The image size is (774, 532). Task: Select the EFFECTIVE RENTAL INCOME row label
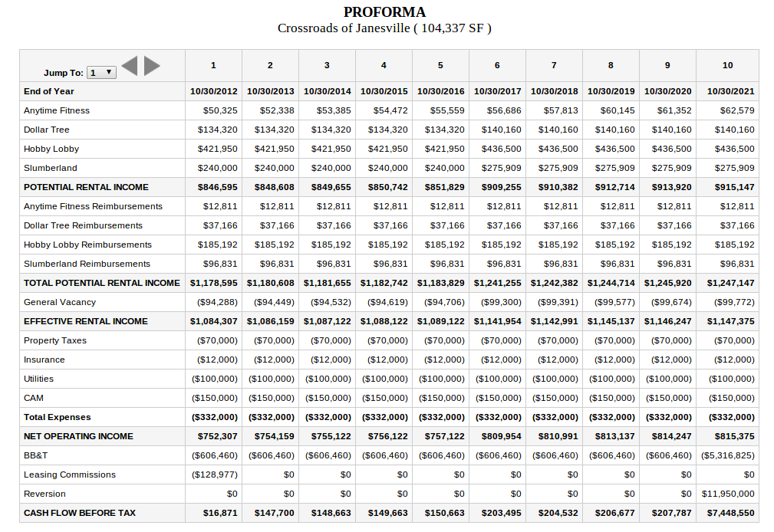[85, 321]
